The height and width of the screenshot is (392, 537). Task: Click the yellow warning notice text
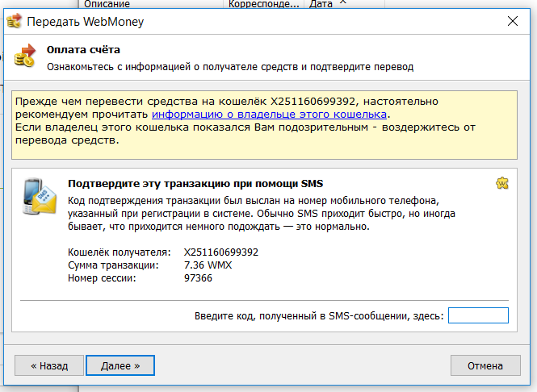coord(242,121)
